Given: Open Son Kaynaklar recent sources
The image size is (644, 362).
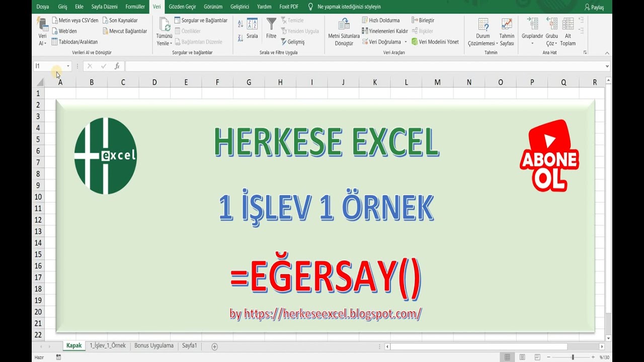Looking at the screenshot, I should click(120, 21).
